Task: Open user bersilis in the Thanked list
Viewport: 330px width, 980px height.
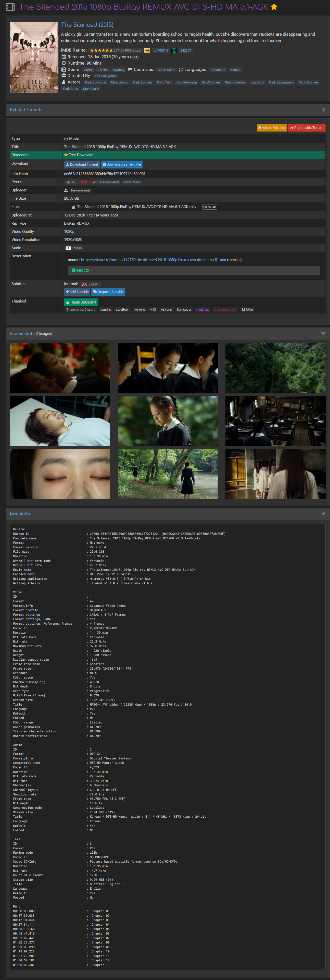Action: coord(106,310)
